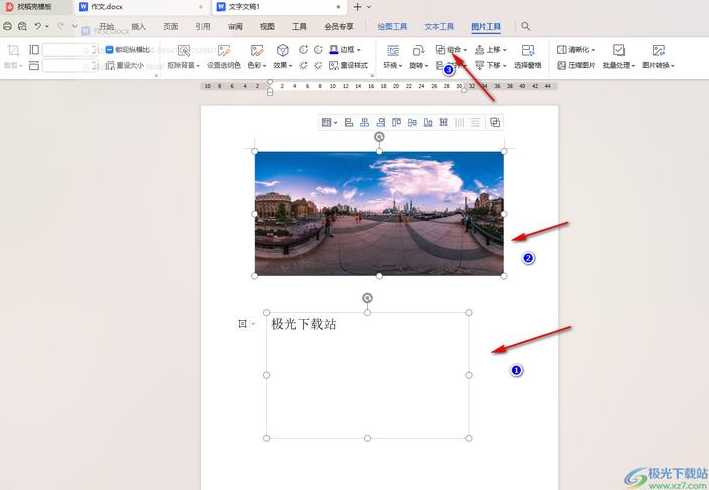Click the print preview icon
The height and width of the screenshot is (490, 709).
22,26
